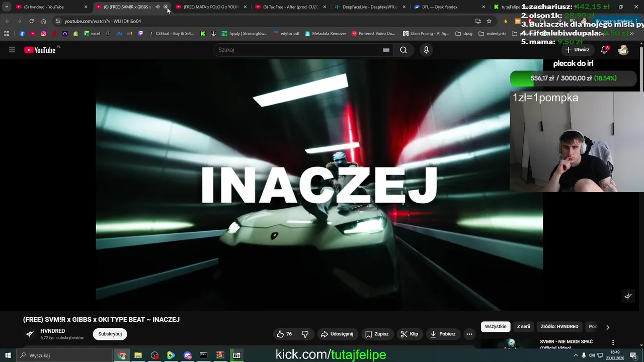Viewport: 644px width, 362px height.
Task: Click the INACZEJ video player
Action: (319, 185)
